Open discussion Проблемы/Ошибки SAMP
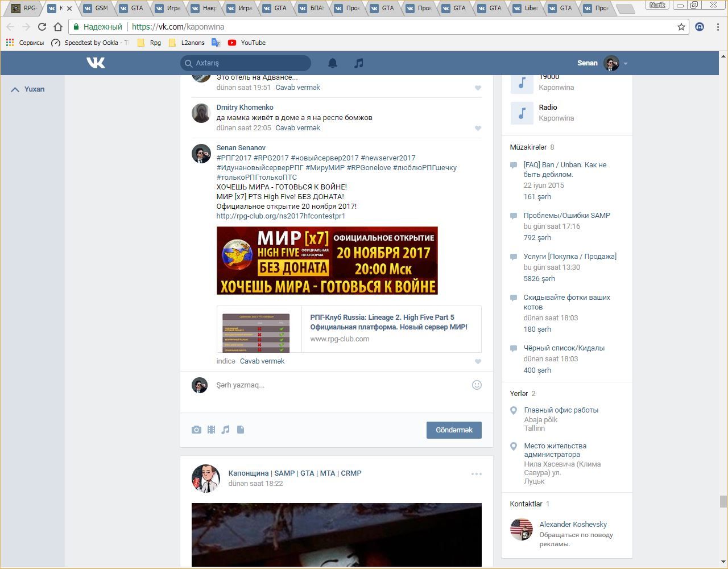 (x=567, y=216)
